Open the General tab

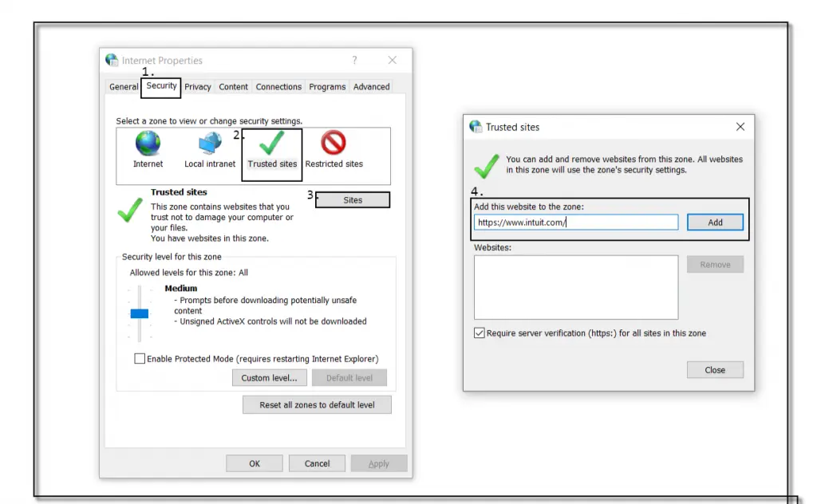(124, 87)
